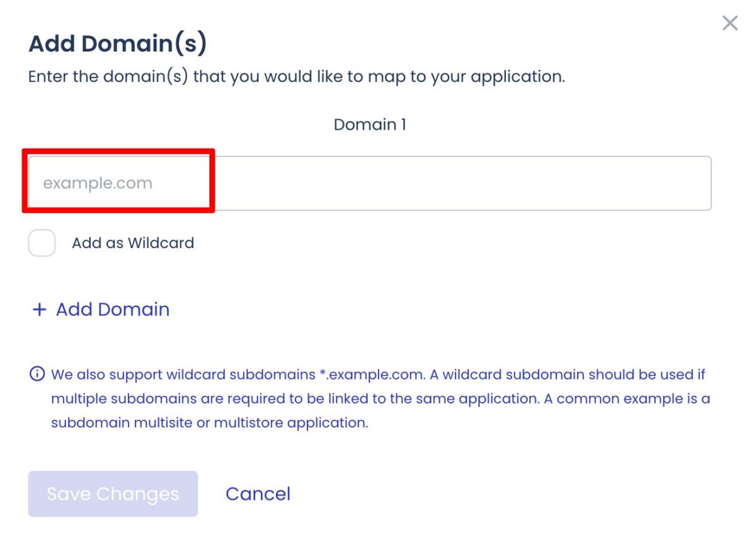
Task: Click the note line starting "We also support"
Action: [378, 375]
